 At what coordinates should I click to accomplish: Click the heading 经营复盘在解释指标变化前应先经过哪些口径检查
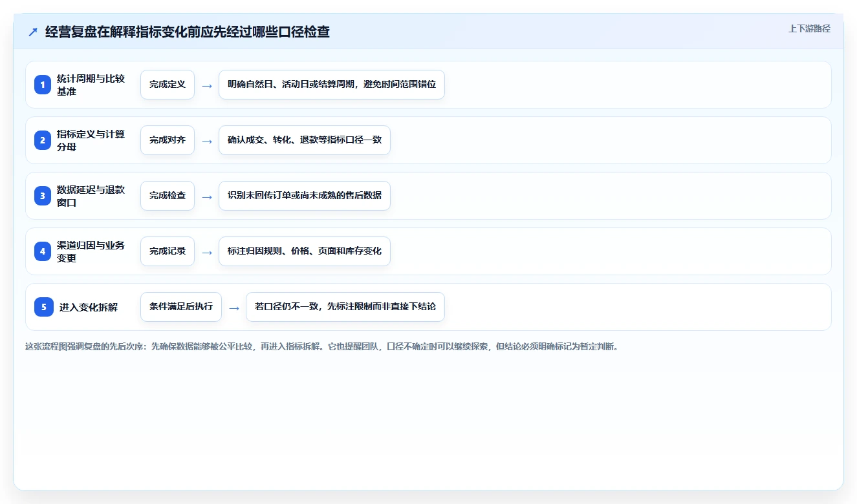(188, 32)
